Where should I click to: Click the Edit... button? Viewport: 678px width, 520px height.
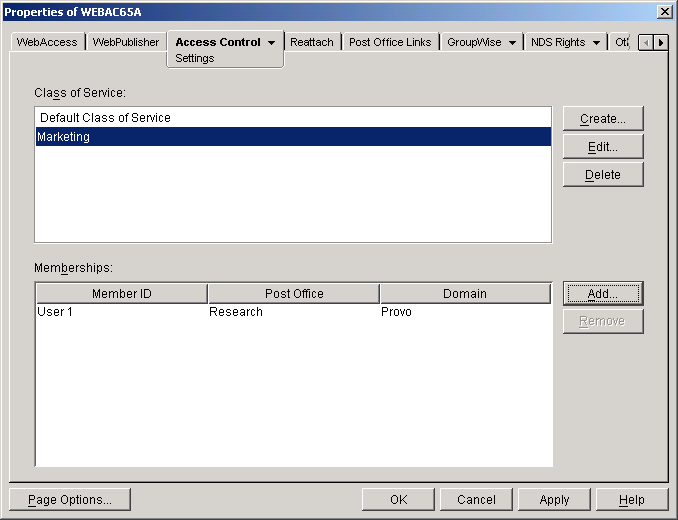pyautogui.click(x=603, y=147)
